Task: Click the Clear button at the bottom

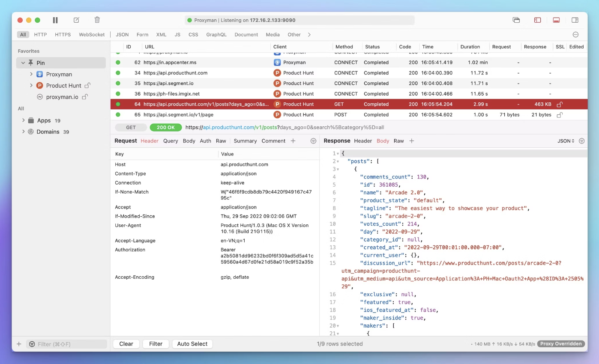Action: [x=126, y=343]
